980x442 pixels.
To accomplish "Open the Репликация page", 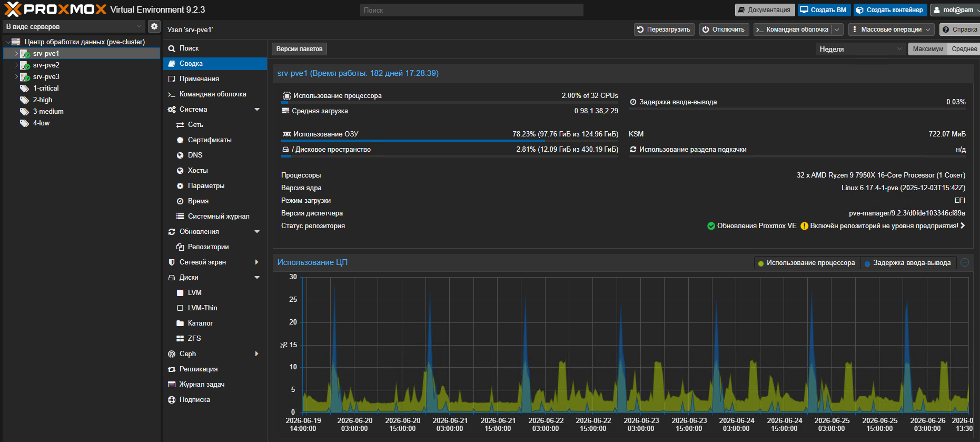I will 215,369.
